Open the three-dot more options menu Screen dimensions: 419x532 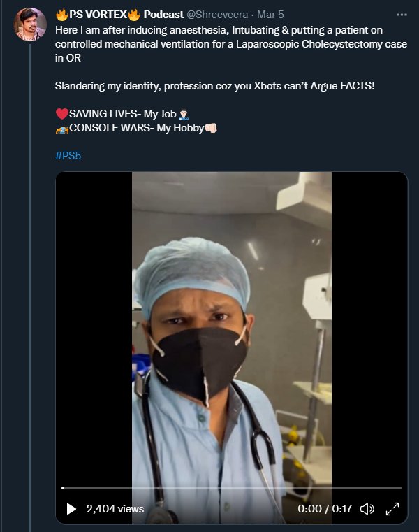coord(402,15)
